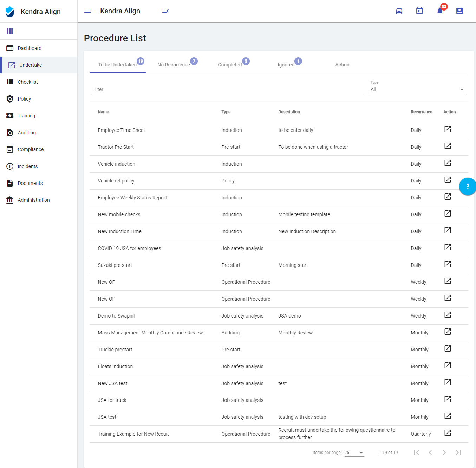476x468 pixels.
Task: Open Checklist in the sidebar
Action: point(39,82)
